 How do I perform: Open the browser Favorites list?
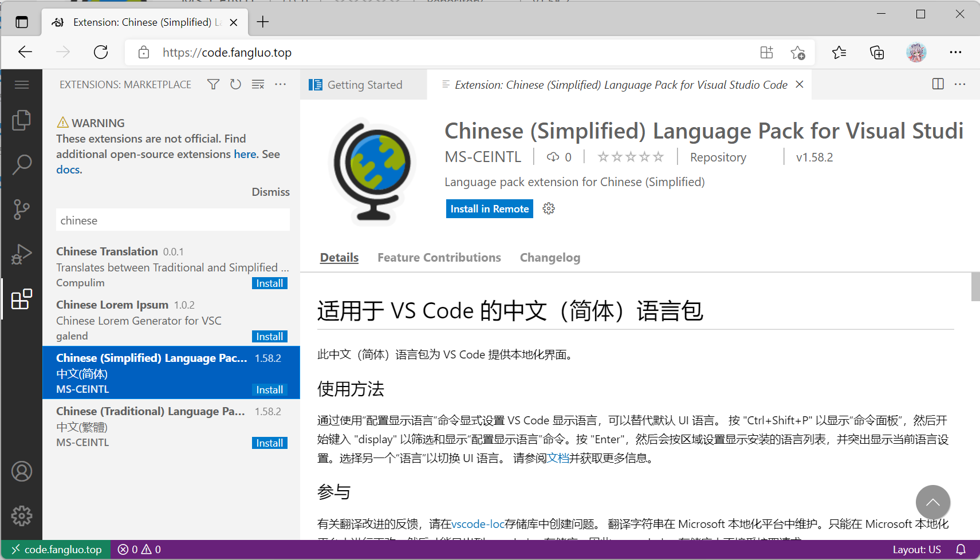pos(839,53)
